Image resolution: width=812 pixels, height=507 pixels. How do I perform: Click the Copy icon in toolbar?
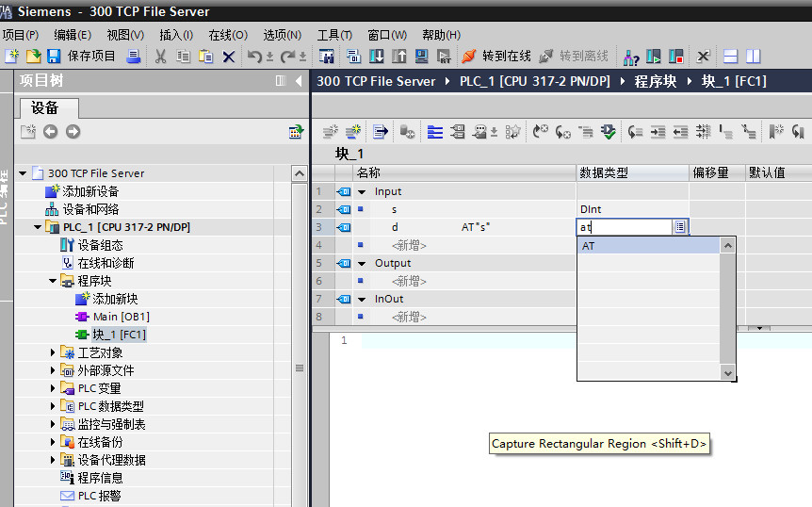point(183,56)
